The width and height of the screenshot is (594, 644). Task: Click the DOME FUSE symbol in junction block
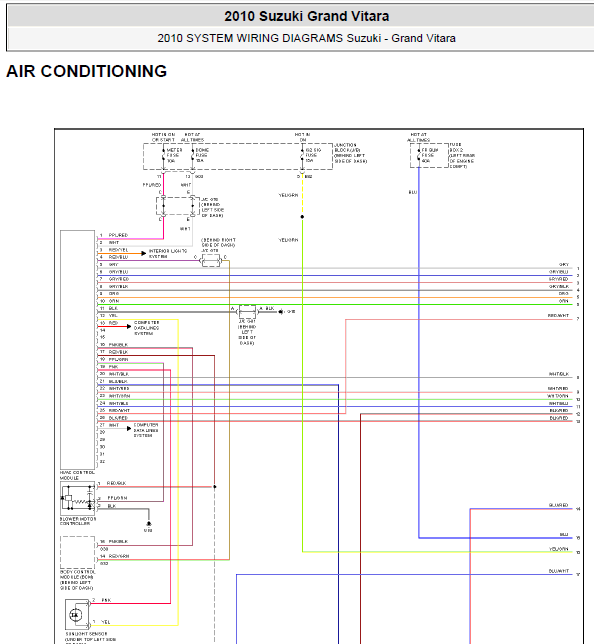coord(192,156)
